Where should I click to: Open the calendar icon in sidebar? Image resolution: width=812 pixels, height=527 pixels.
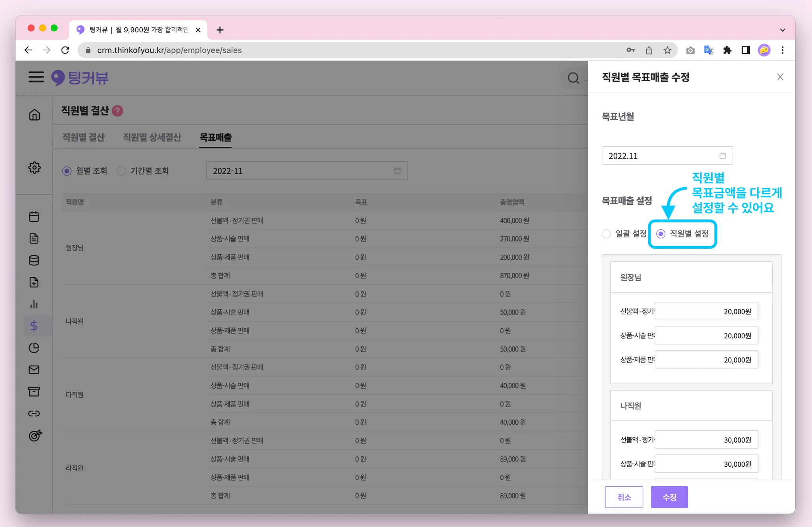coord(34,217)
